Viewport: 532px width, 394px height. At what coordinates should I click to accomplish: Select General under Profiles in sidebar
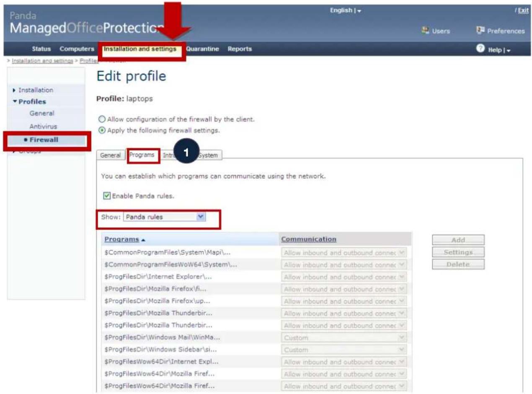click(41, 113)
